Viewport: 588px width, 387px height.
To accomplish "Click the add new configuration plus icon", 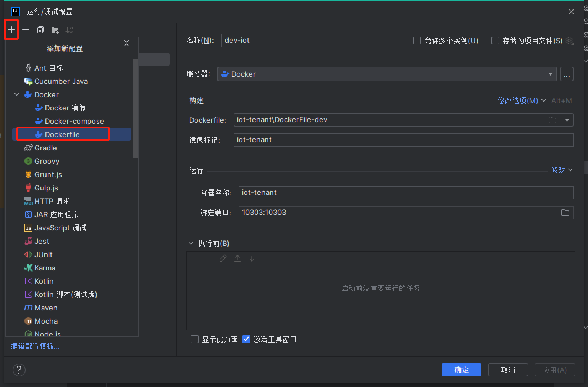I will coord(11,29).
